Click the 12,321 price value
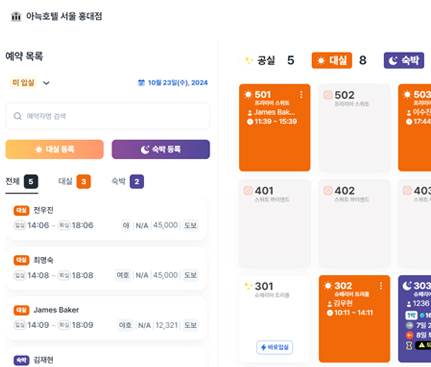431x367 pixels. pos(166,325)
